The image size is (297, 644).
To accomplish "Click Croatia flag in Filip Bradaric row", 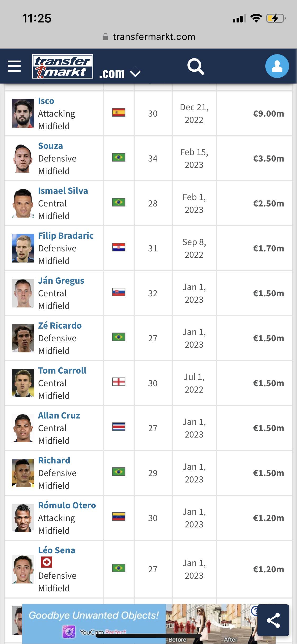I will [x=119, y=247].
